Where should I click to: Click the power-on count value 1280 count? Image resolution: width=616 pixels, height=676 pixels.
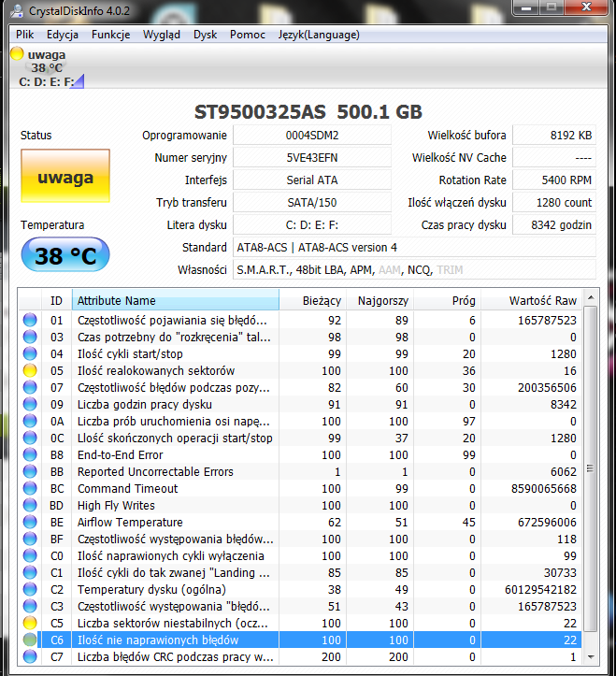554,202
